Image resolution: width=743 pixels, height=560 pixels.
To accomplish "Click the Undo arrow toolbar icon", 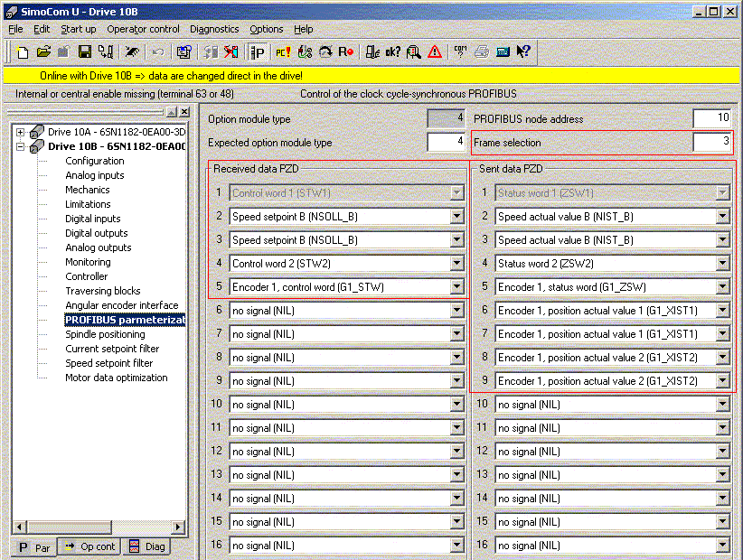I will (x=158, y=51).
